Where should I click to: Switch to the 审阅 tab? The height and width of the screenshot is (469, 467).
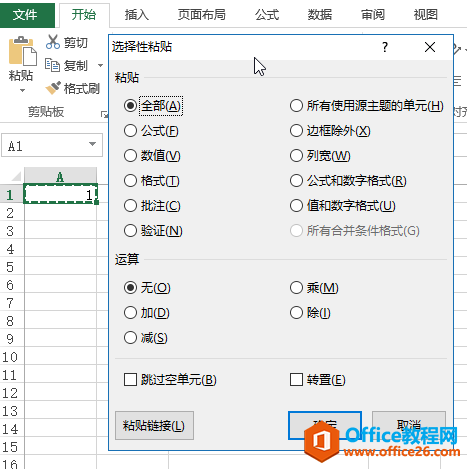373,15
